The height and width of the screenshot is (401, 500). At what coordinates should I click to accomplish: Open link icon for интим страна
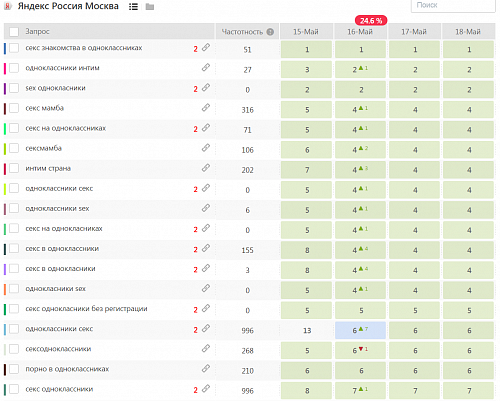click(206, 168)
